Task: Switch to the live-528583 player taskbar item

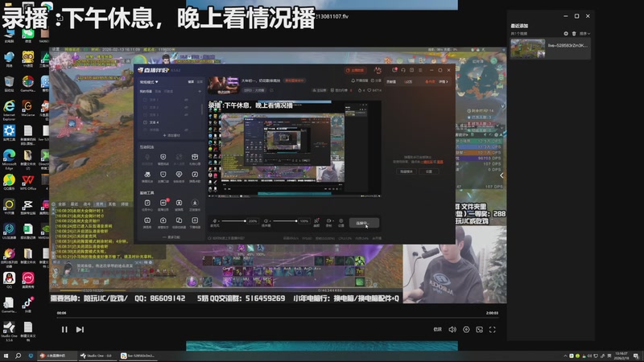Action: pyautogui.click(x=138, y=356)
